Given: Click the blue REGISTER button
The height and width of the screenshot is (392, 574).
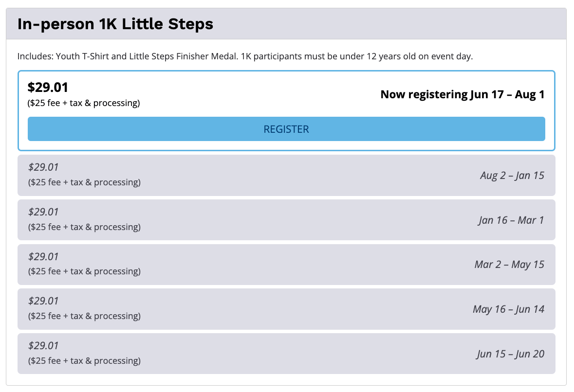Looking at the screenshot, I should (x=286, y=129).
